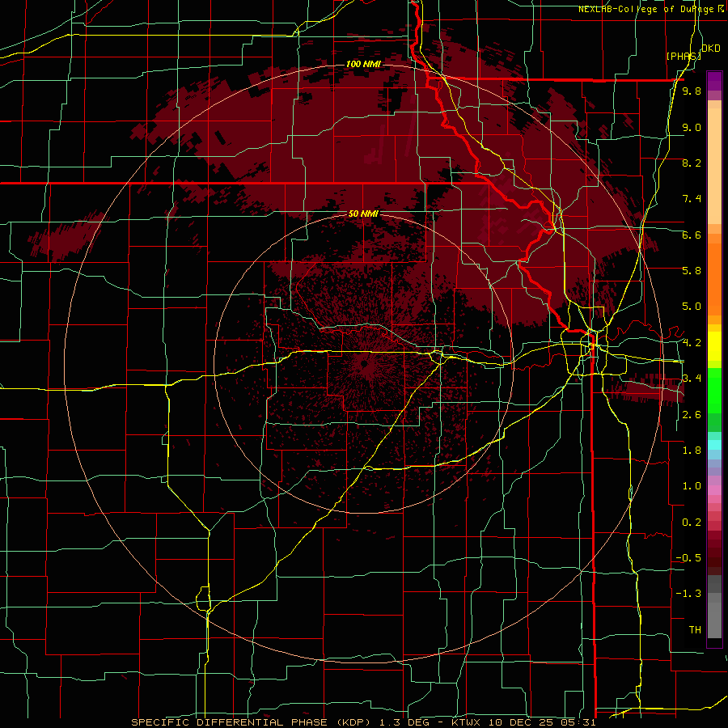Click the 9.8 value on the color scale
Screen dimensions: 728x728
[692, 91]
